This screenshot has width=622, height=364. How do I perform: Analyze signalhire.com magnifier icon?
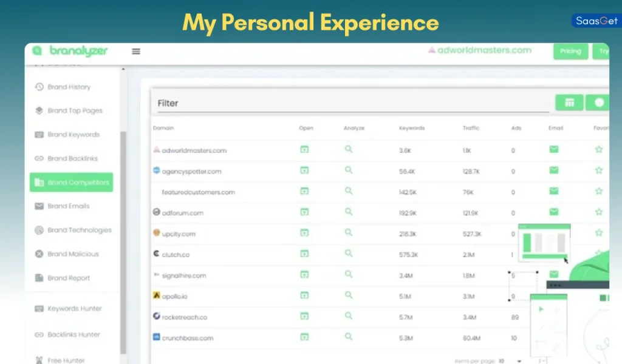tap(349, 274)
